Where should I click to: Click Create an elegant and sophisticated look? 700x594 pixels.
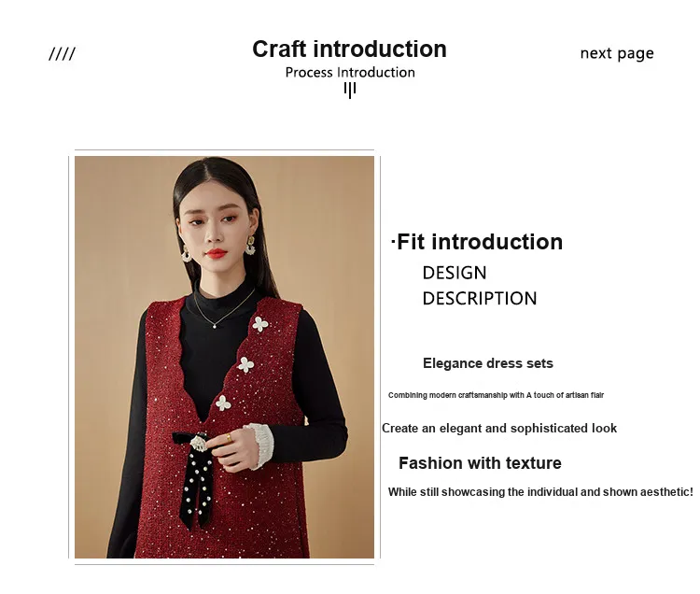(x=499, y=429)
